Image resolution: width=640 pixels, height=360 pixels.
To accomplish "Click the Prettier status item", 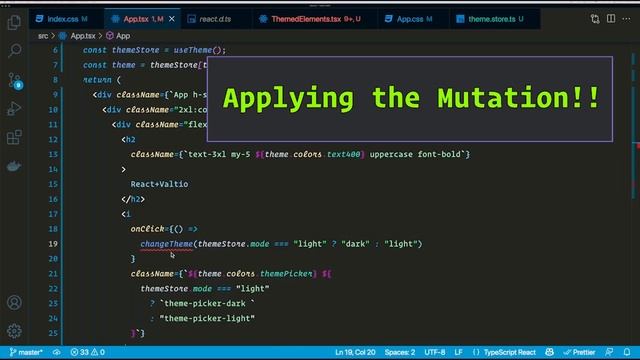I will 579,352.
